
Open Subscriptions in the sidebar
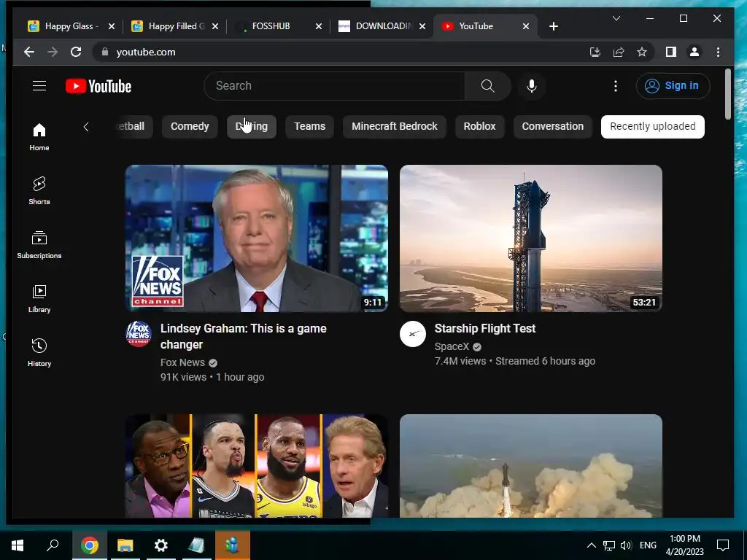click(x=39, y=245)
